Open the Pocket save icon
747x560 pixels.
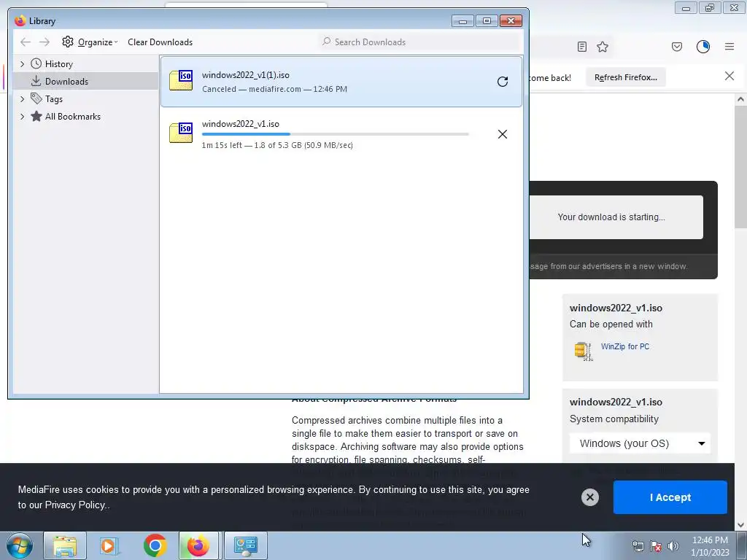677,47
